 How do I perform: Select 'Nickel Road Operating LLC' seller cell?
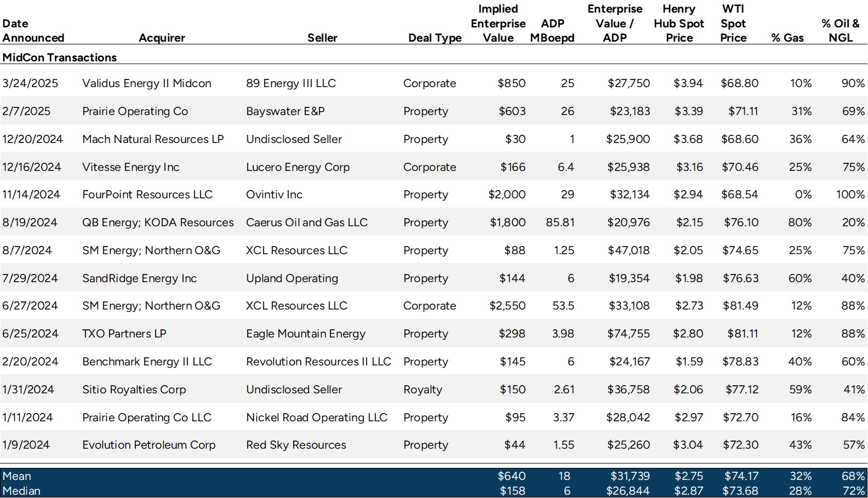click(317, 417)
